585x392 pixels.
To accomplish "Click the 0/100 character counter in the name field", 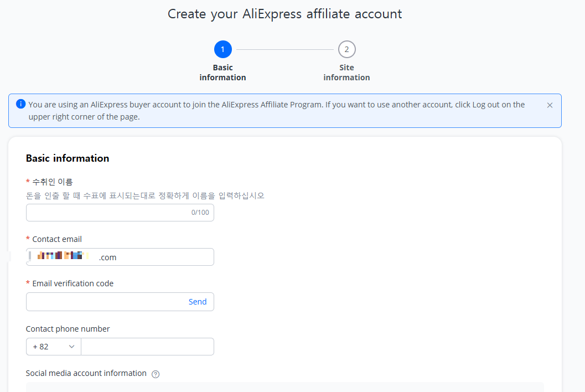I will (x=201, y=212).
